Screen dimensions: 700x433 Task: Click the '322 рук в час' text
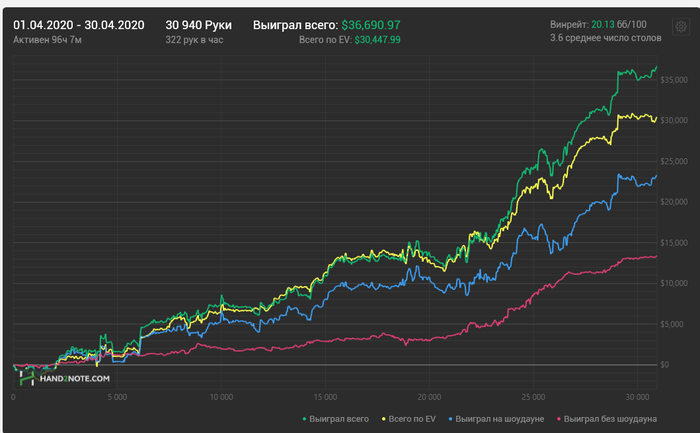(194, 40)
